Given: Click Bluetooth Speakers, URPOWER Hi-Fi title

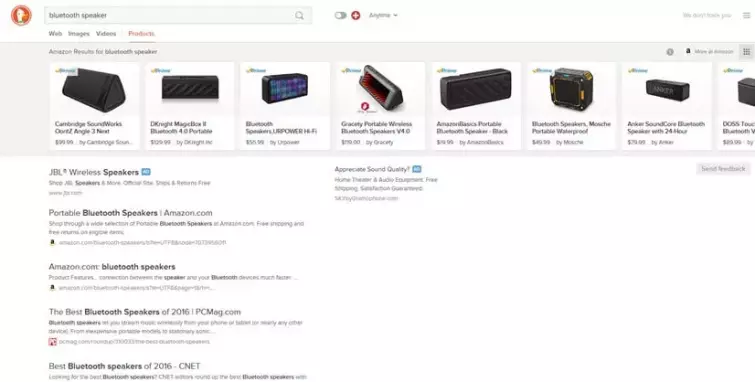Looking at the screenshot, I should [x=281, y=128].
